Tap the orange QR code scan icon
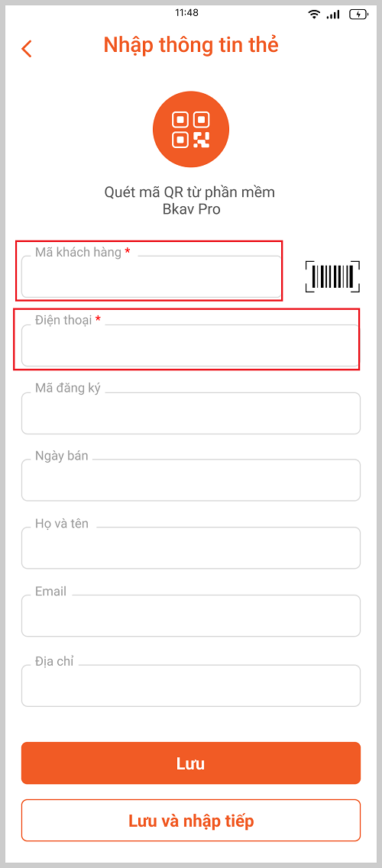Screen dimensions: 382x868 tap(191, 130)
